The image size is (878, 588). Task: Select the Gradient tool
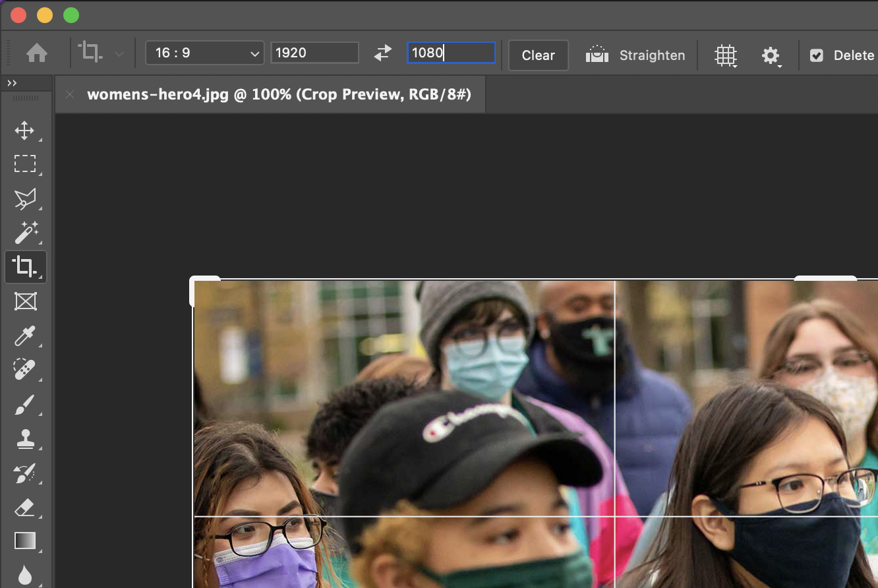26,541
